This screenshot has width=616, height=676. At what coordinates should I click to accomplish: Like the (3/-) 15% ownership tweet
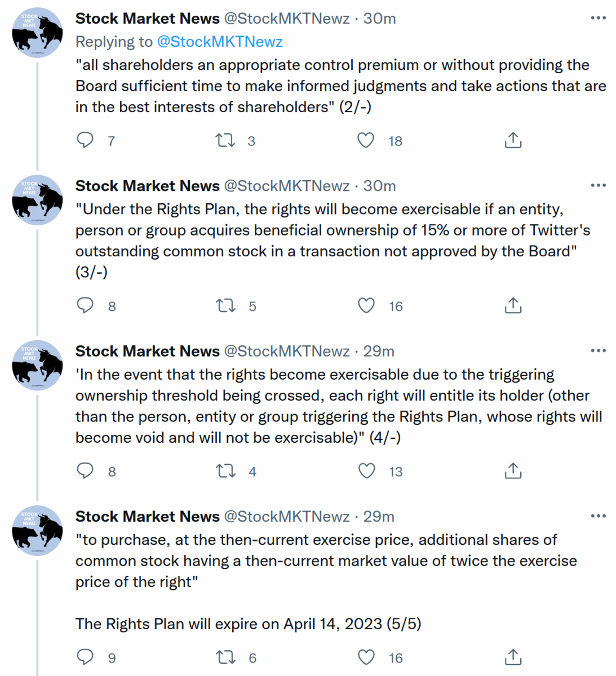(366, 305)
